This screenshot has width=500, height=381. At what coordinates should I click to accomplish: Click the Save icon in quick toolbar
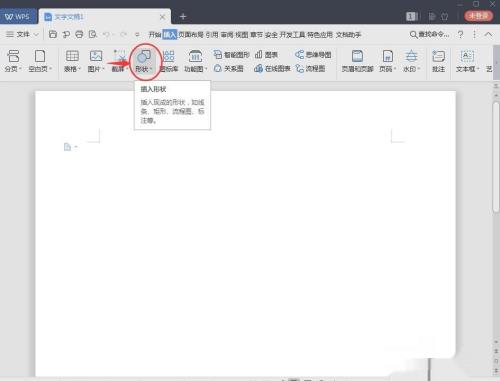coord(53,34)
